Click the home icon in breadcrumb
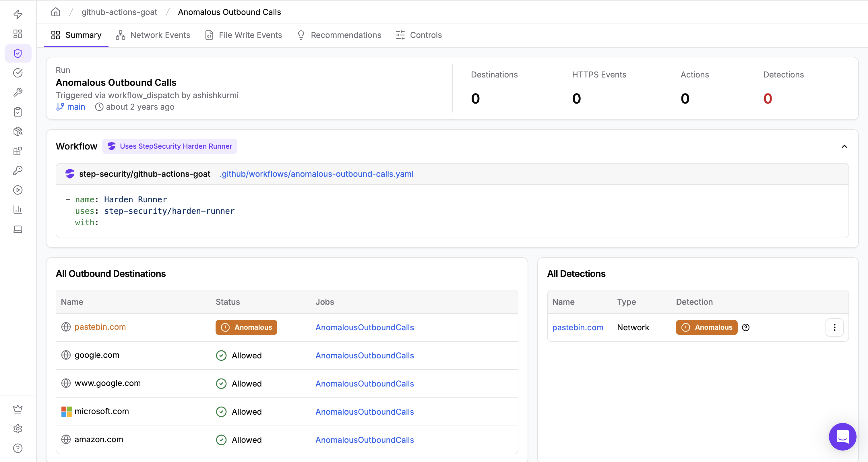 pos(56,12)
